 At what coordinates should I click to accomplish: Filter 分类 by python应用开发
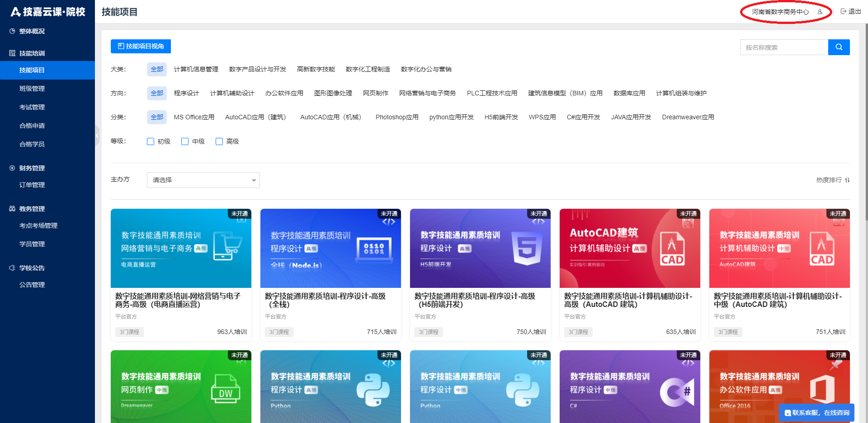tap(452, 117)
